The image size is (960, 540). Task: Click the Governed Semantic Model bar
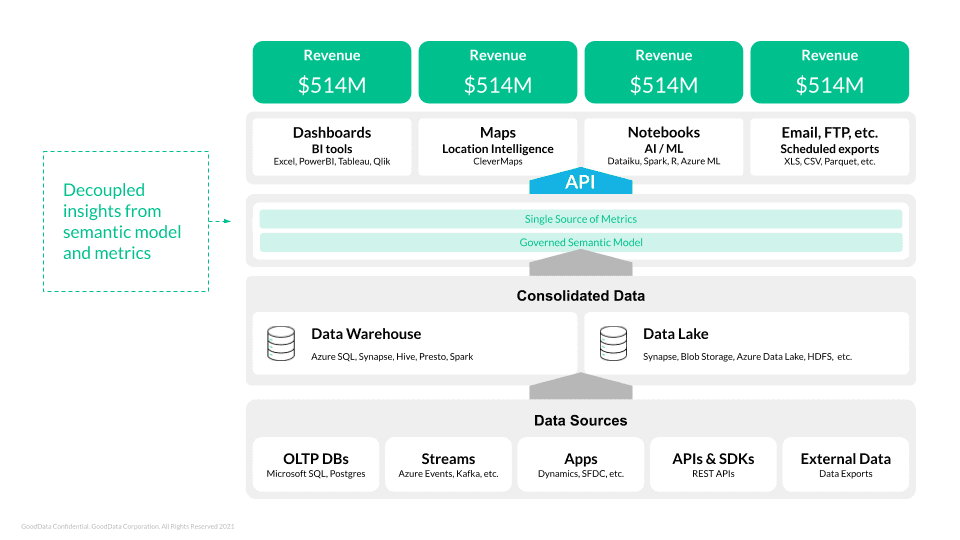pos(580,242)
